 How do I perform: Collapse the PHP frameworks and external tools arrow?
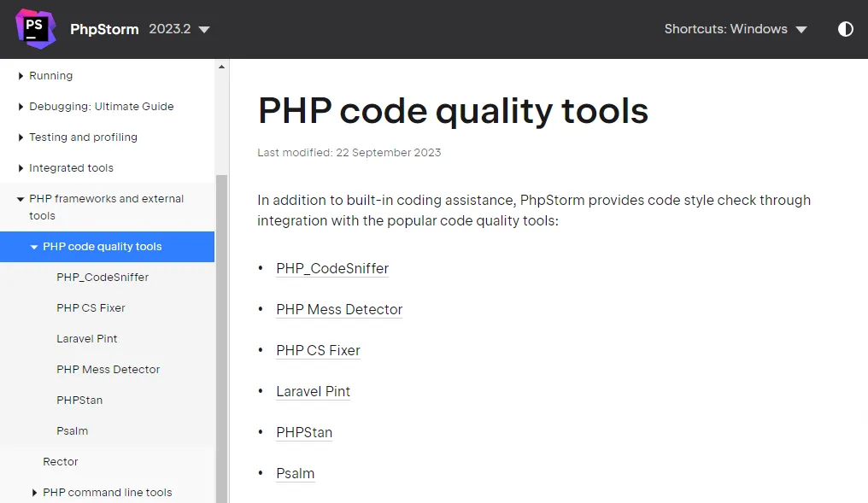pos(21,199)
